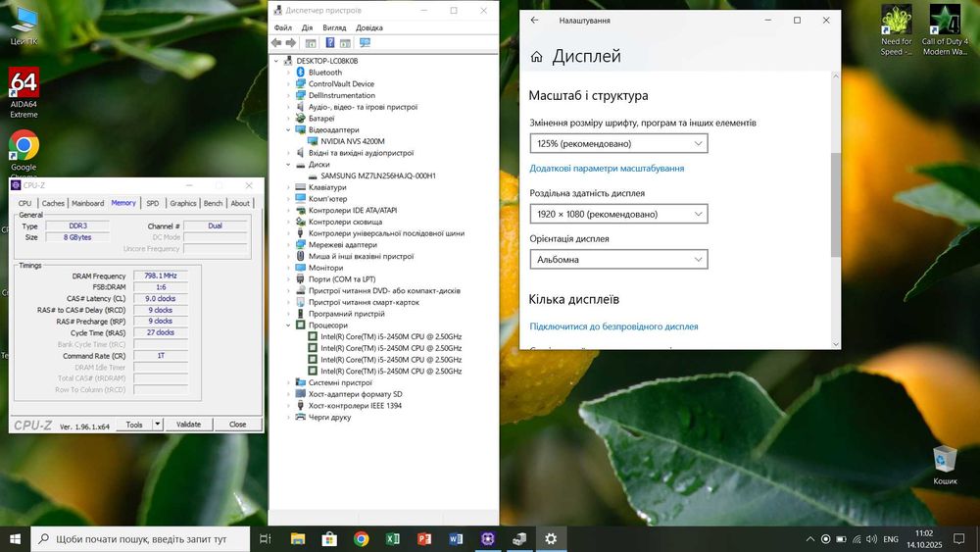The height and width of the screenshot is (552, 980).
Task: Open the Recycle Bin (Кошик) icon
Action: pyautogui.click(x=945, y=465)
